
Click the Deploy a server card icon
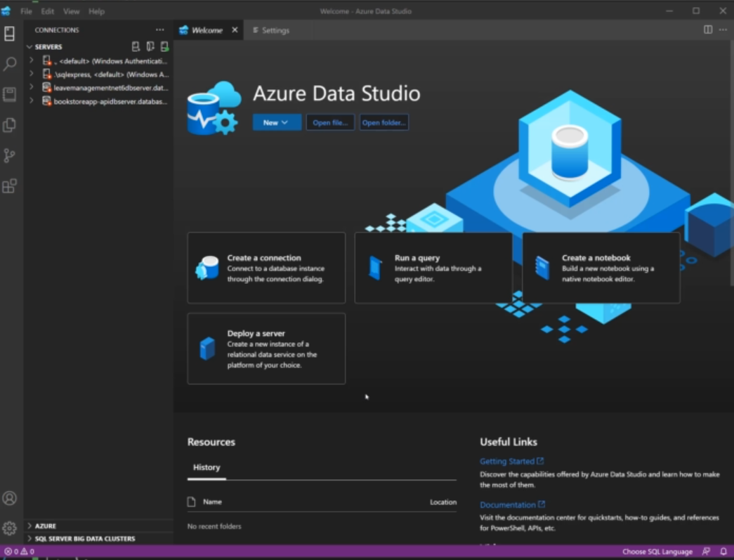click(207, 349)
